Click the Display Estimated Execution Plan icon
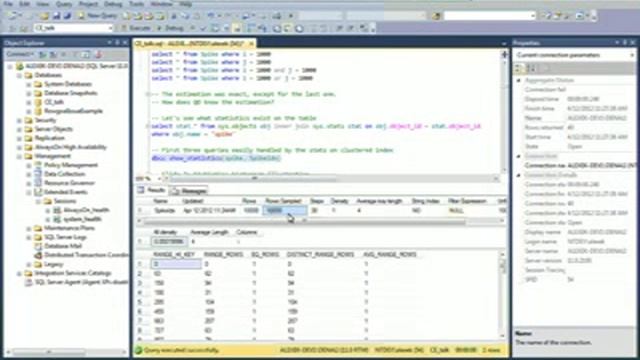640x360 pixels. (215, 28)
